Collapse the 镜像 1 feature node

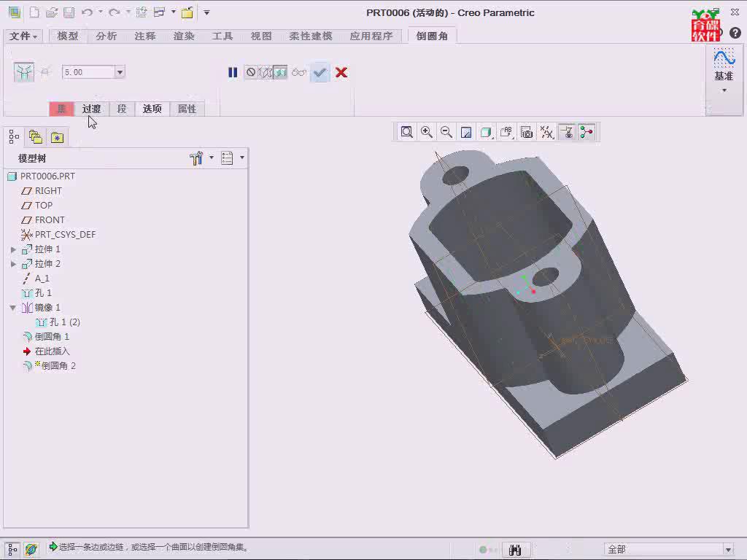[x=13, y=308]
